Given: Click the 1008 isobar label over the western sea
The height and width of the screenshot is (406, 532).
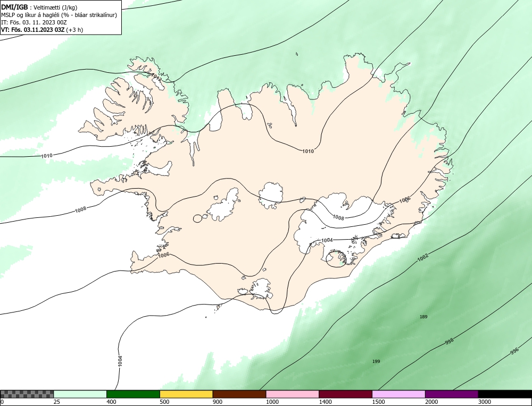Looking at the screenshot, I should (x=80, y=210).
